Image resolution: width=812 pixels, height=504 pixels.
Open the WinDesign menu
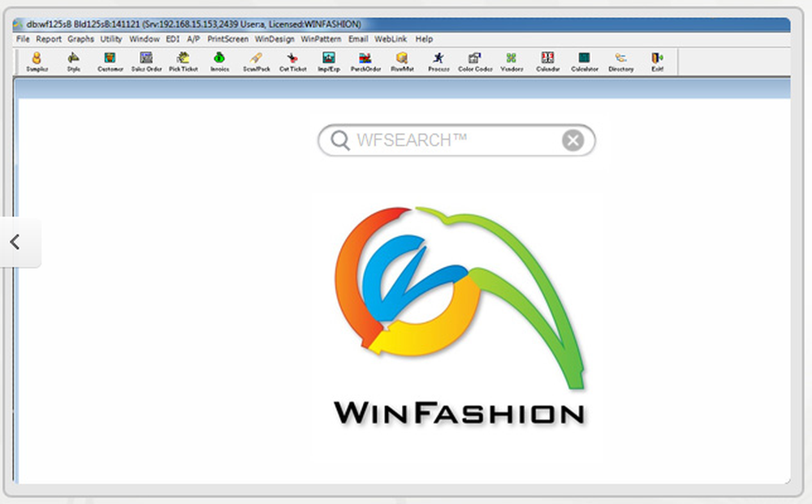click(x=274, y=39)
